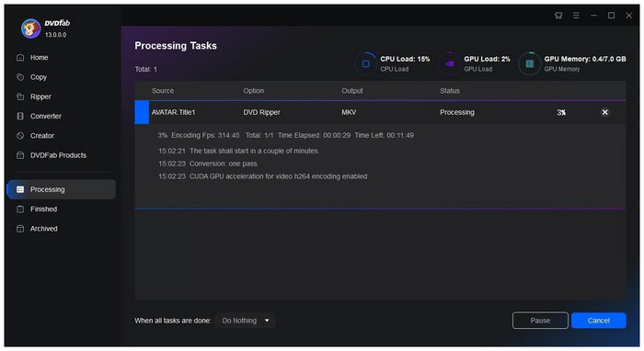Select the AVATAR.Title1 source cell
This screenshot has width=644, height=351.
point(173,112)
